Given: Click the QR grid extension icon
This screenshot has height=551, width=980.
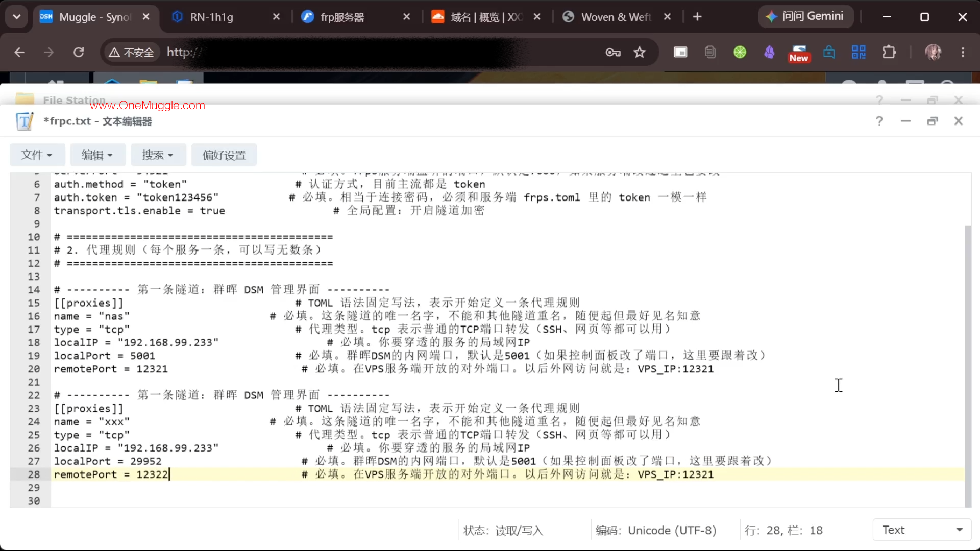Looking at the screenshot, I should (x=859, y=52).
